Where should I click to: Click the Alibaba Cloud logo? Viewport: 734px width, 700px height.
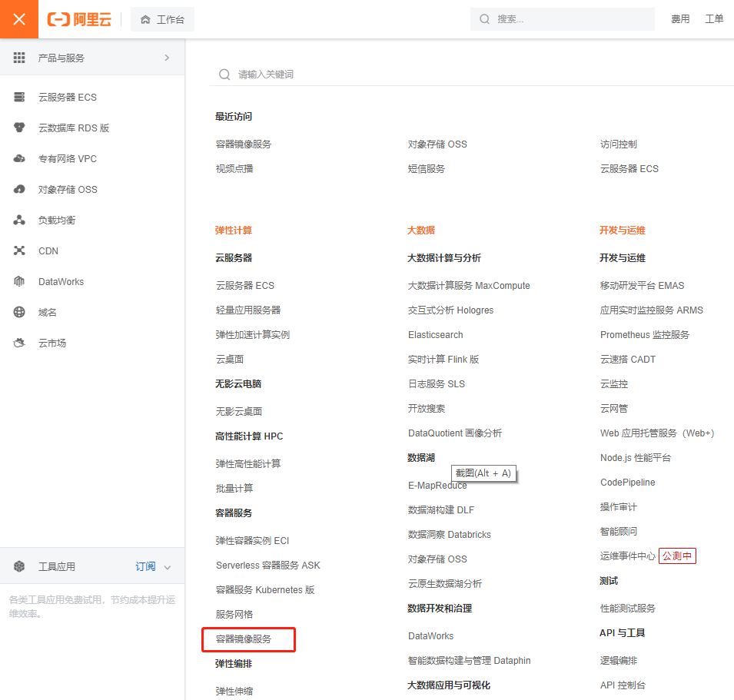[80, 19]
